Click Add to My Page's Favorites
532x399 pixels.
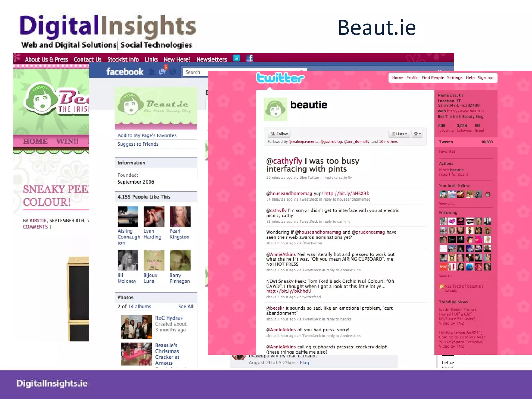click(147, 135)
